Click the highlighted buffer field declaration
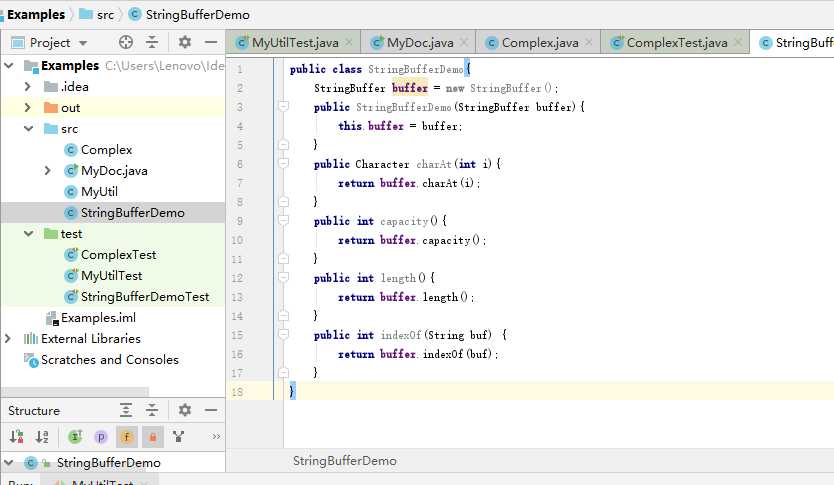Viewport: 834px width, 485px height. [x=410, y=88]
